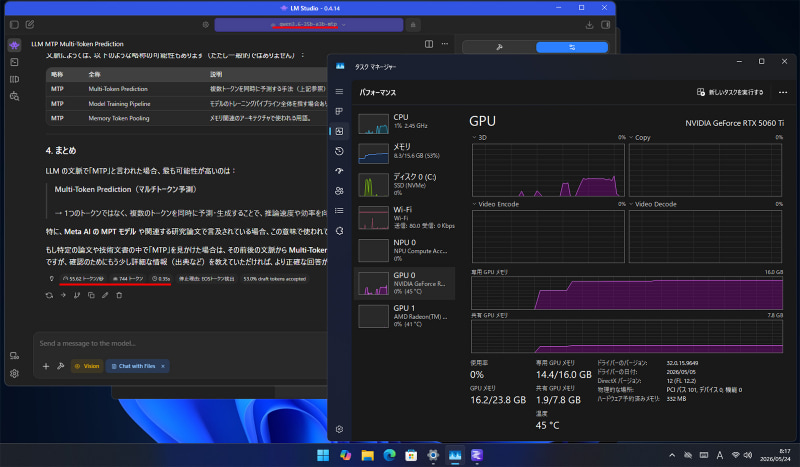800x467 pixels.
Task: Open the Video Decode graph dropdown
Action: (x=653, y=204)
